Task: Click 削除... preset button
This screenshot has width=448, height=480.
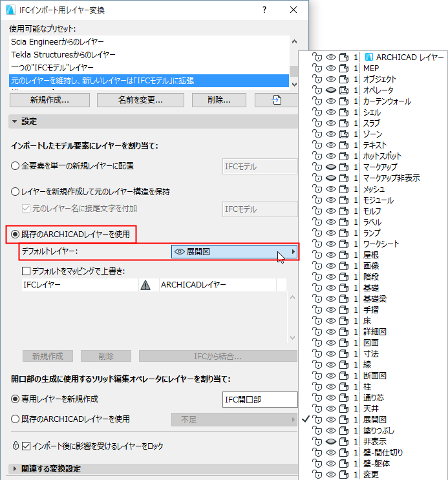Action: point(219,100)
